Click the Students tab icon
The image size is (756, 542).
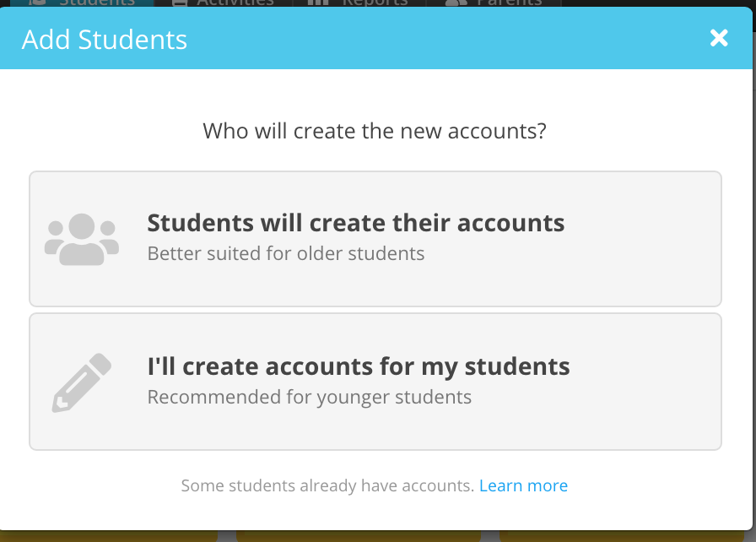(x=37, y=3)
